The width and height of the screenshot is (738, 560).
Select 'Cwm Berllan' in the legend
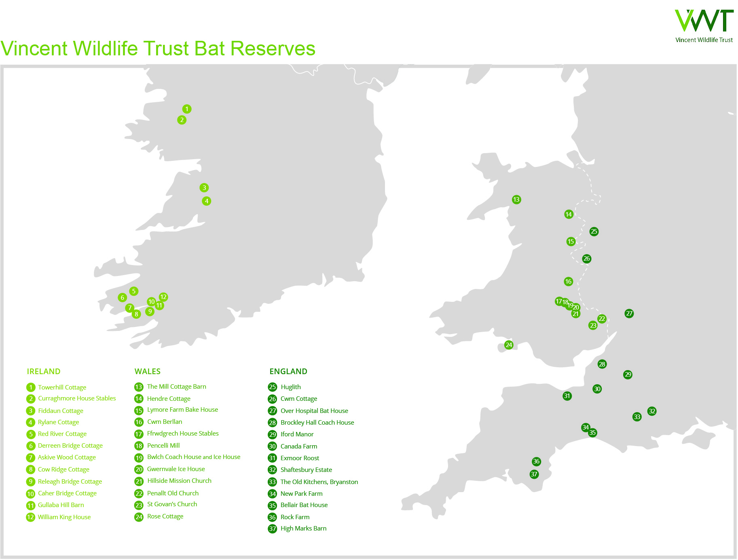pos(165,422)
